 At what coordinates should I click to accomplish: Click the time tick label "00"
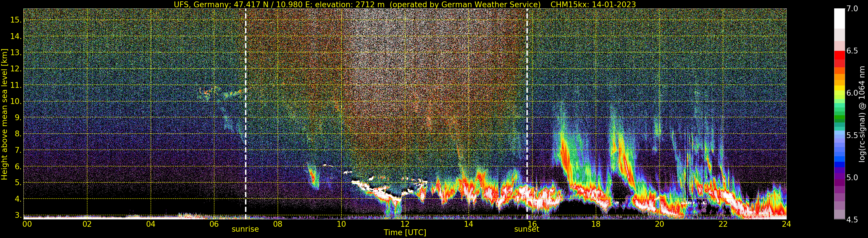click(27, 224)
